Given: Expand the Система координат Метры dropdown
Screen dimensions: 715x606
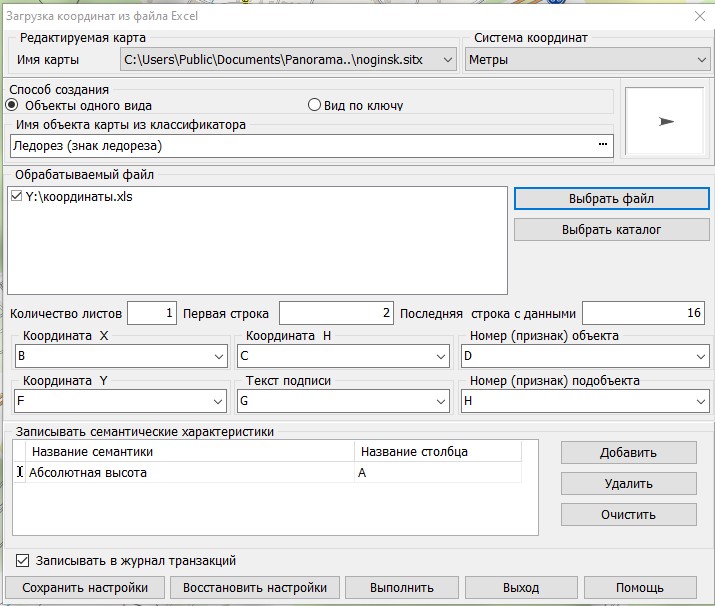Looking at the screenshot, I should pyautogui.click(x=588, y=60).
